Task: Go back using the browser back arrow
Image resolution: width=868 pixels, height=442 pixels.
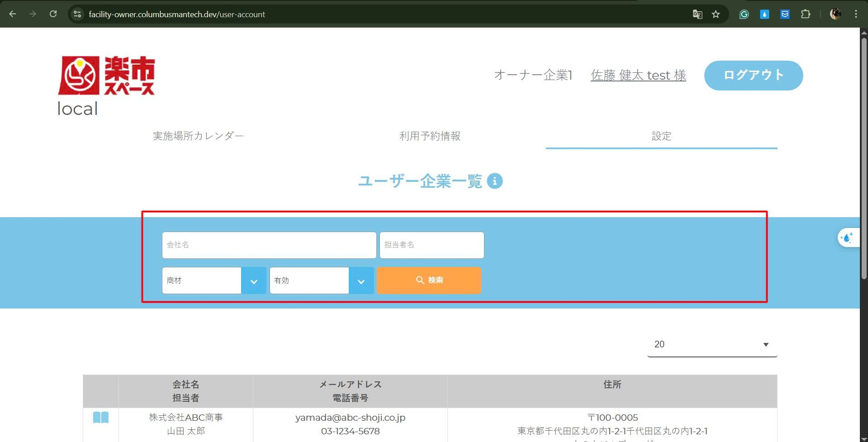Action: click(13, 14)
